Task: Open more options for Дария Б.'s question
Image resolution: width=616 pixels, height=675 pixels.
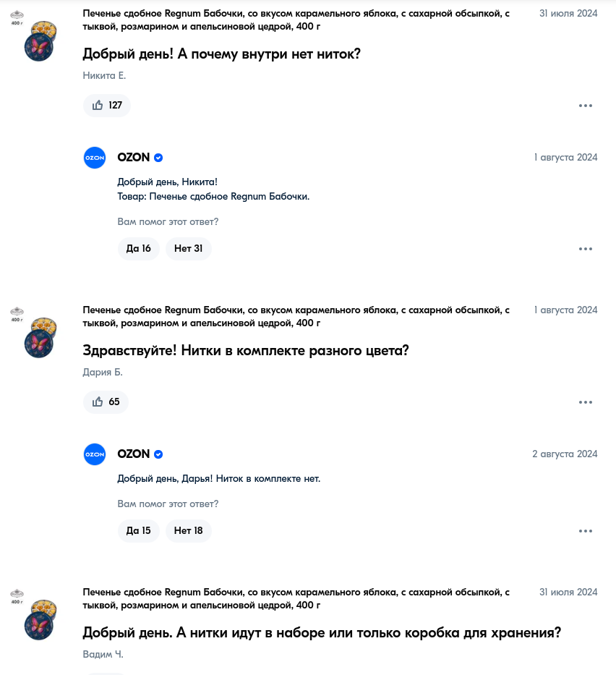Action: 586,402
